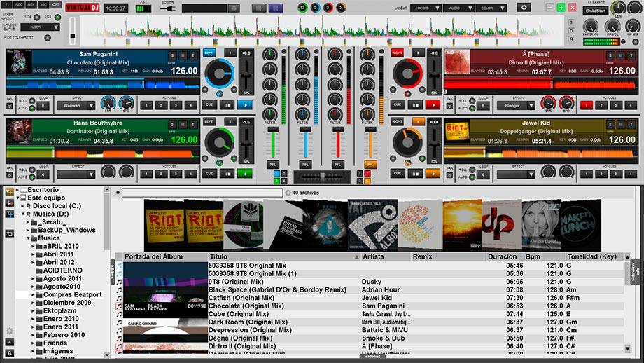This screenshot has height=363, width=644.
Task: Click the CUE button on the Jewel Kid deck
Action: tap(397, 174)
